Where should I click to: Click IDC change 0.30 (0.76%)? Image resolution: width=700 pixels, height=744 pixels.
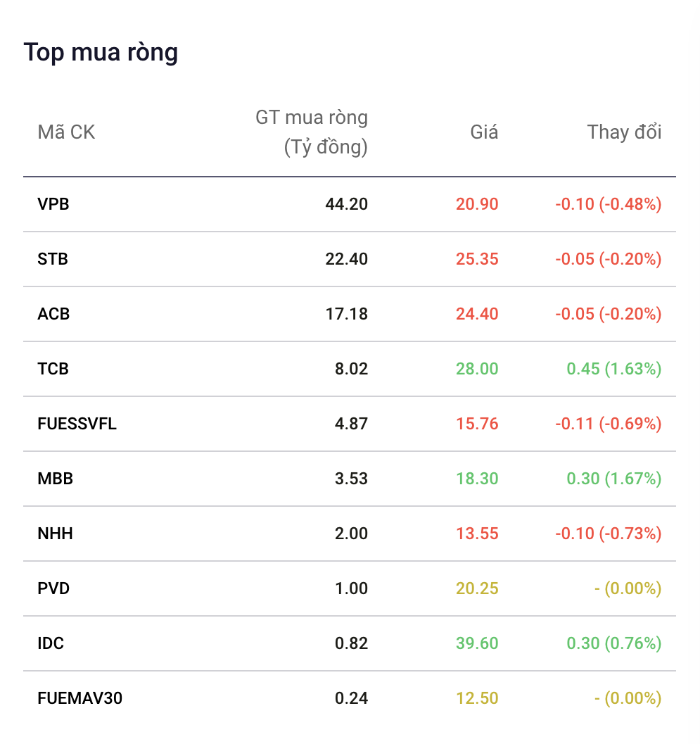coord(614,643)
